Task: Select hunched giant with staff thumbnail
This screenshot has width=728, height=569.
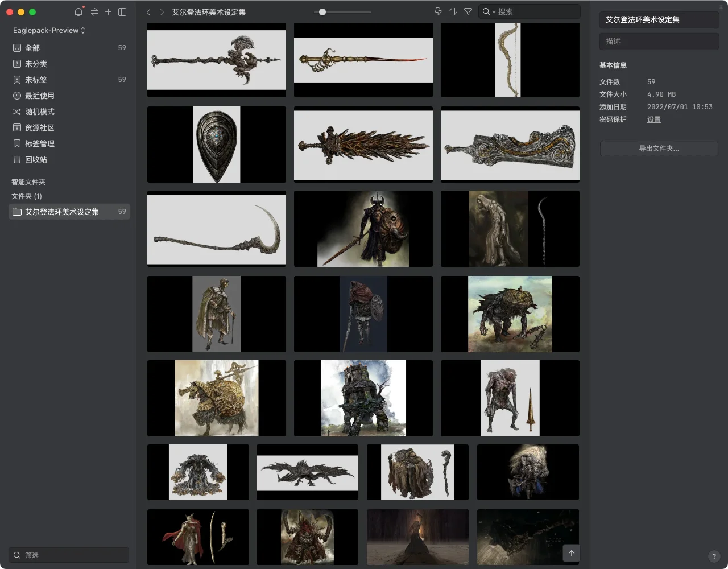Action: 418,472
